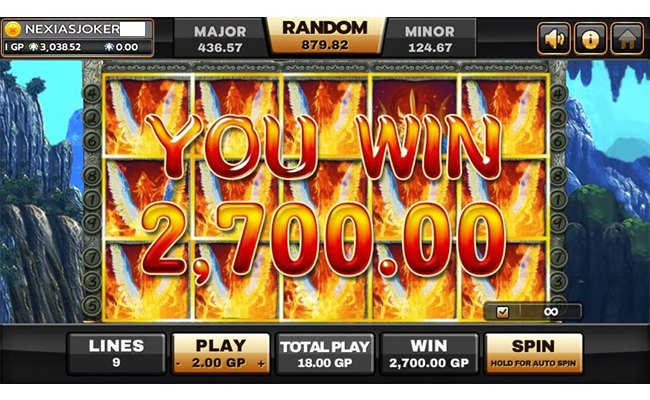Mute the game sound via speaker icon
Viewport: 650px width, 400px height.
(554, 39)
